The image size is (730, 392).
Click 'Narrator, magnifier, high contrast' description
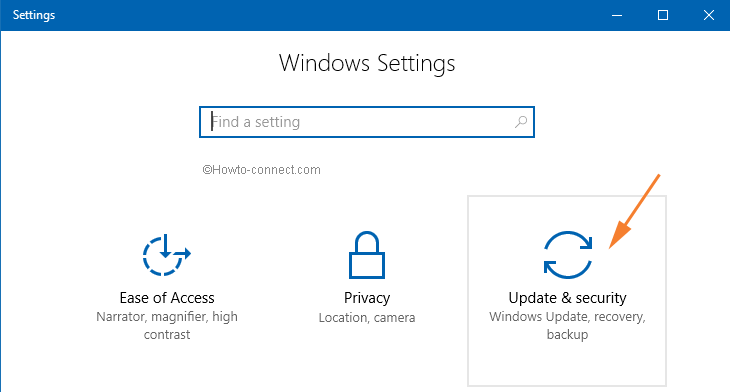coord(167,325)
